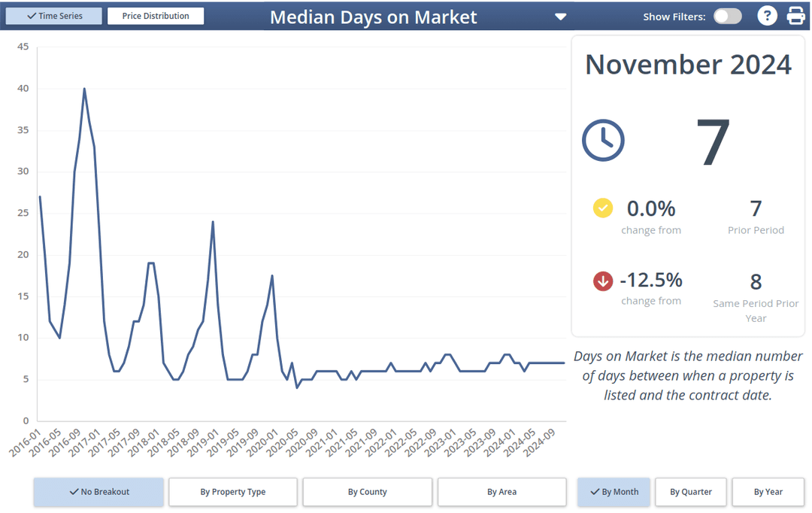Switch the interval to By Year
The width and height of the screenshot is (812, 513).
point(768,492)
